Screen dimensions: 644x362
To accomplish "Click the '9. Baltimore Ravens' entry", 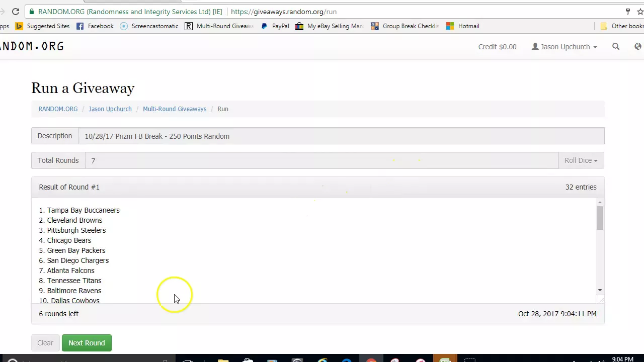I will pos(70,291).
